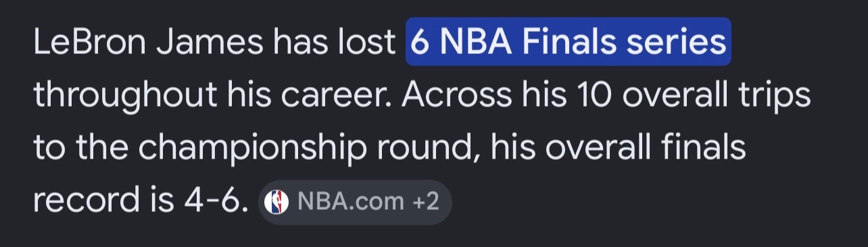Click the words "has lost" before the highlight
The width and height of the screenshot is (868, 247).
tap(333, 43)
